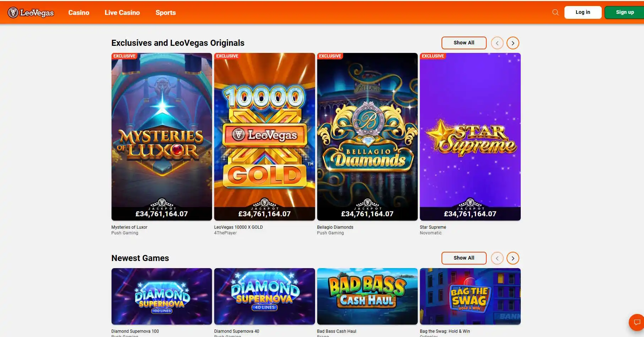Open the Bad Bass Cash Haul thumbnail

coord(367,296)
